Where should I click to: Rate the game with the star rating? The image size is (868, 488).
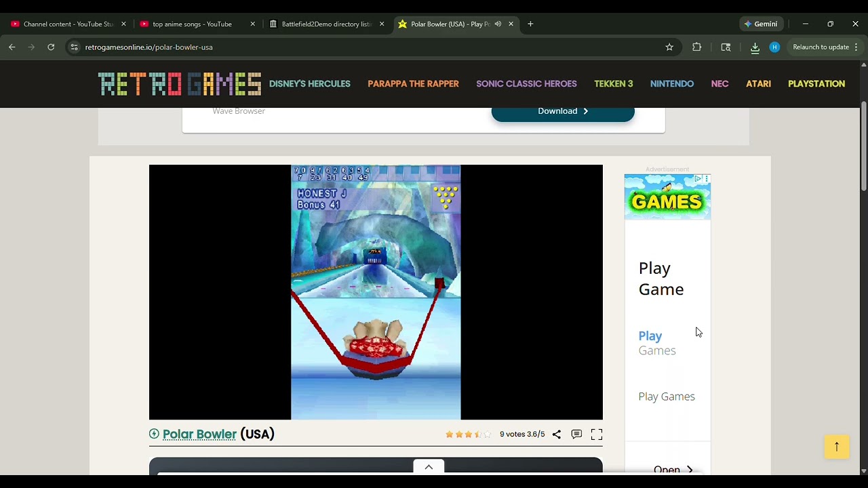coord(468,434)
